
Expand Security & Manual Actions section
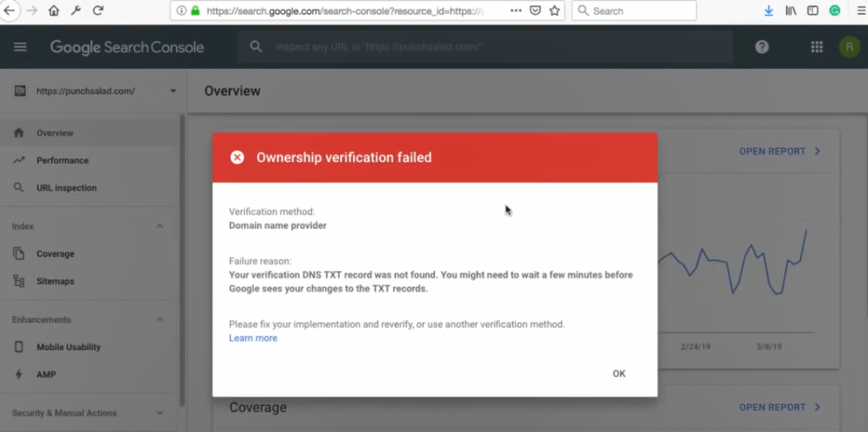point(159,413)
